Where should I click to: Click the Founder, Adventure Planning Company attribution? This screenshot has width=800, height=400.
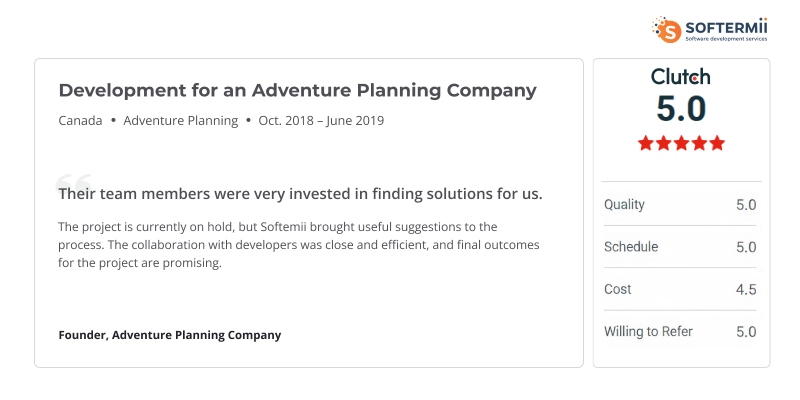(x=170, y=335)
